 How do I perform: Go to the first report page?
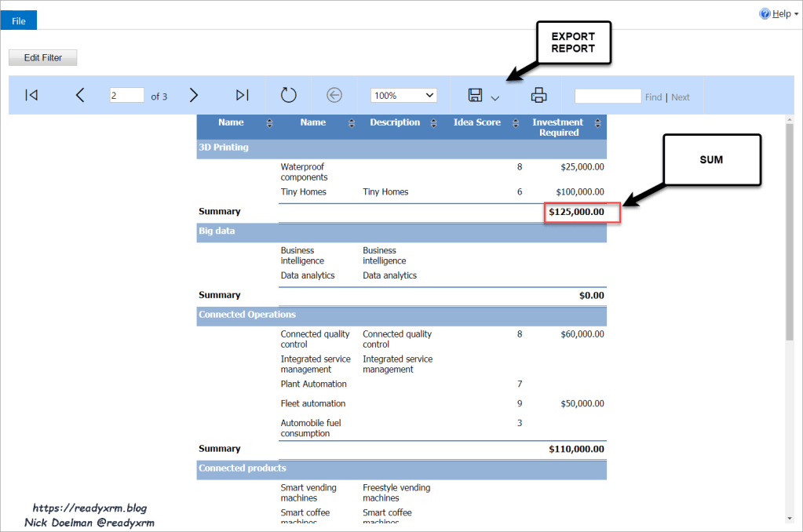[x=31, y=95]
